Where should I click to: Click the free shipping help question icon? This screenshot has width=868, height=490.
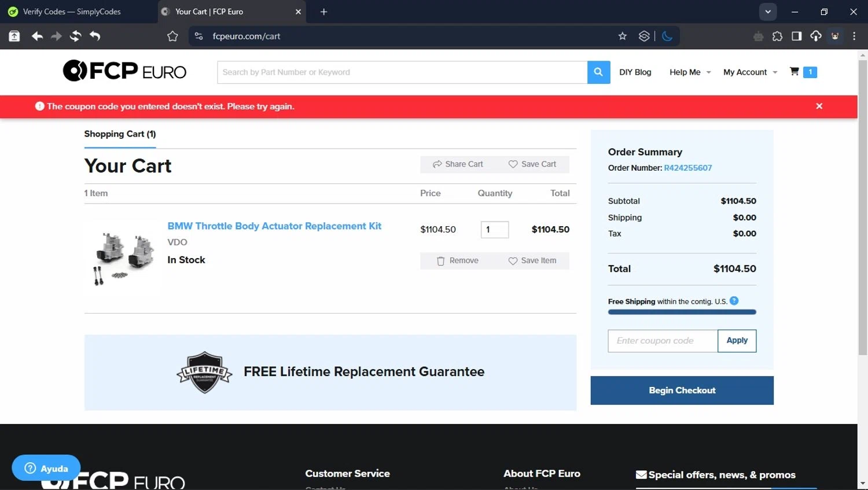(x=734, y=301)
